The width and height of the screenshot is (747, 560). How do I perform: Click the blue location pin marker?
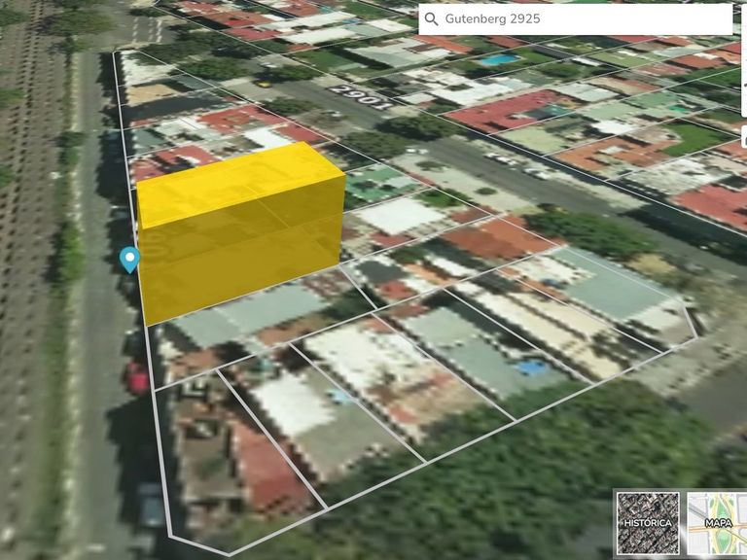point(128,260)
